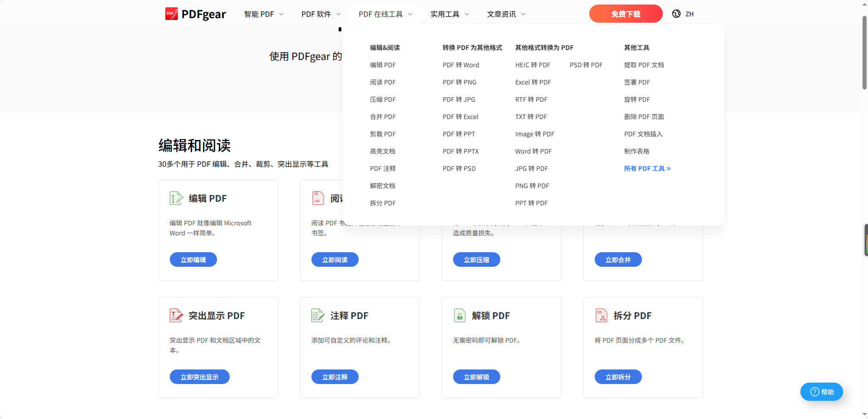The width and height of the screenshot is (868, 419).
Task: Select Word 转 PDF option
Action: pyautogui.click(x=533, y=151)
